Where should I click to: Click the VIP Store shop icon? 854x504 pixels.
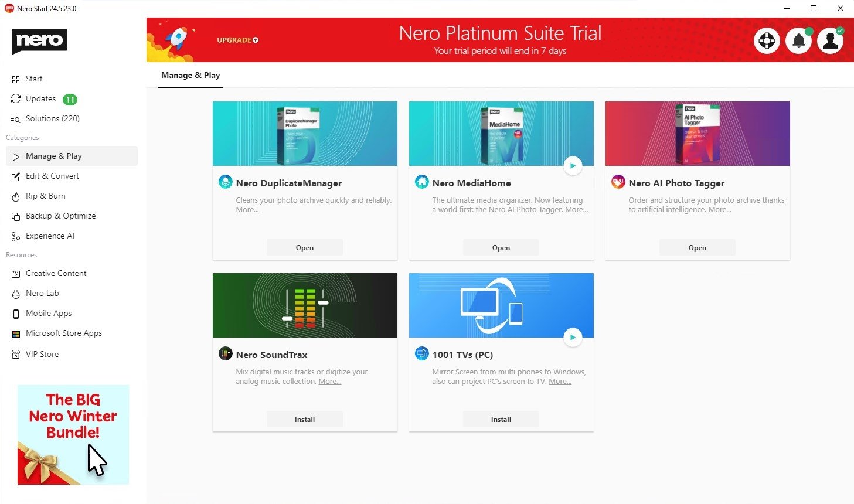[16, 354]
